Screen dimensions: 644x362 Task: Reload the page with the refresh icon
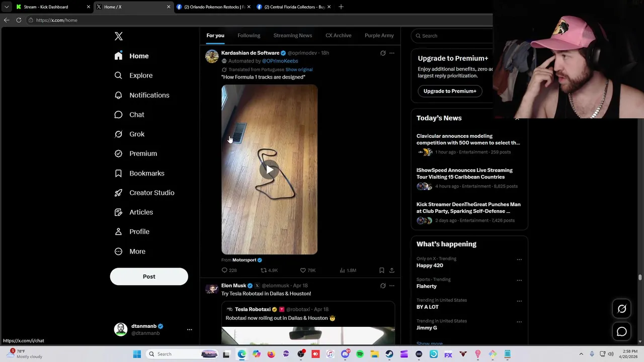pyautogui.click(x=19, y=20)
